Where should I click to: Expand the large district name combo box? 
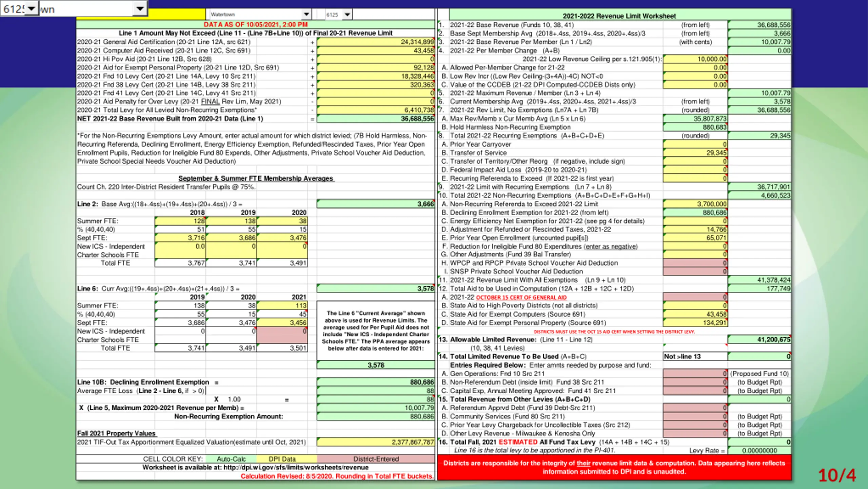pyautogui.click(x=140, y=8)
